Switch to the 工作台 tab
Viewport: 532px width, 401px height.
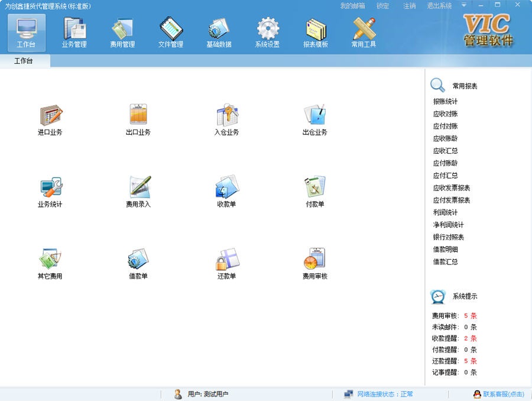pyautogui.click(x=24, y=60)
